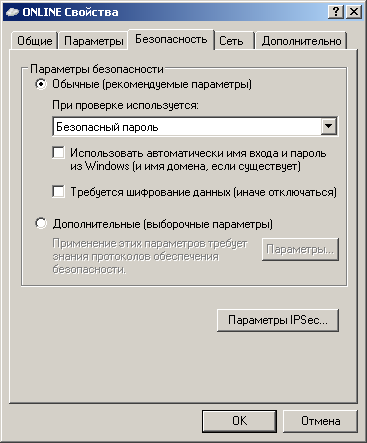Select Обычные (рекомендуемые параметры) radio button
This screenshot has height=443, width=367.
click(x=41, y=84)
